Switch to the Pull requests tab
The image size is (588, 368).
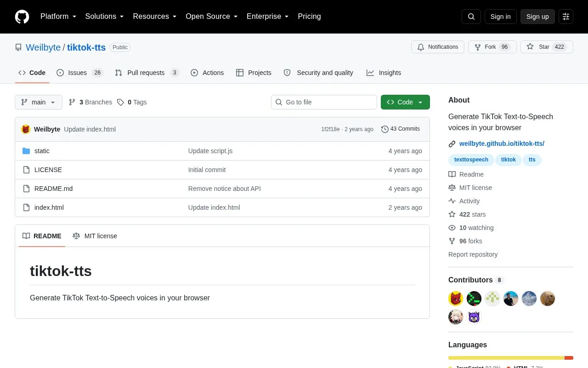pyautogui.click(x=147, y=73)
